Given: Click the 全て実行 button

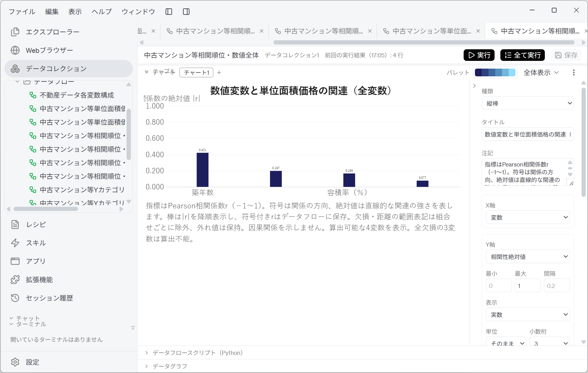Looking at the screenshot, I should (523, 55).
